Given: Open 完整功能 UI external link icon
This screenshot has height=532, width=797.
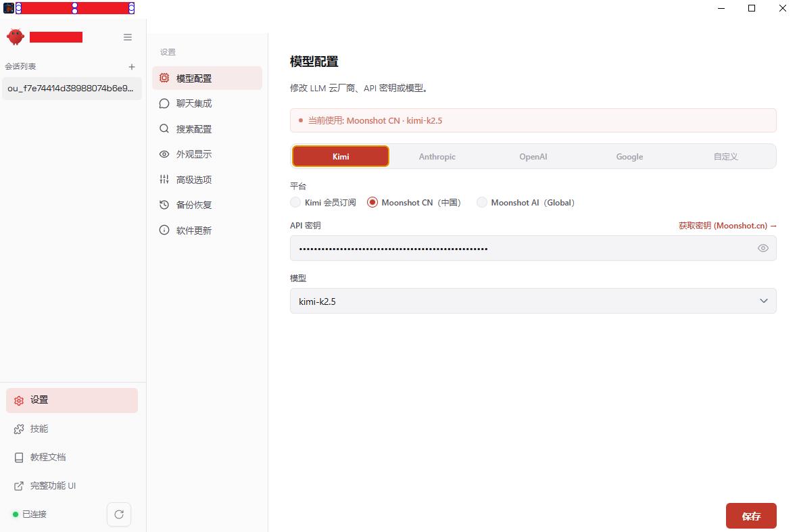Looking at the screenshot, I should tap(19, 486).
